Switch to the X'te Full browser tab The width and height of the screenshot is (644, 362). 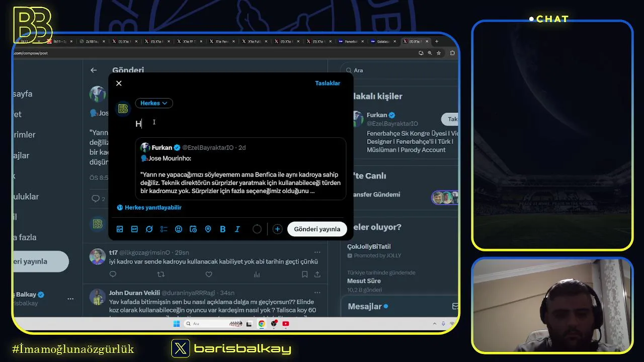click(254, 41)
